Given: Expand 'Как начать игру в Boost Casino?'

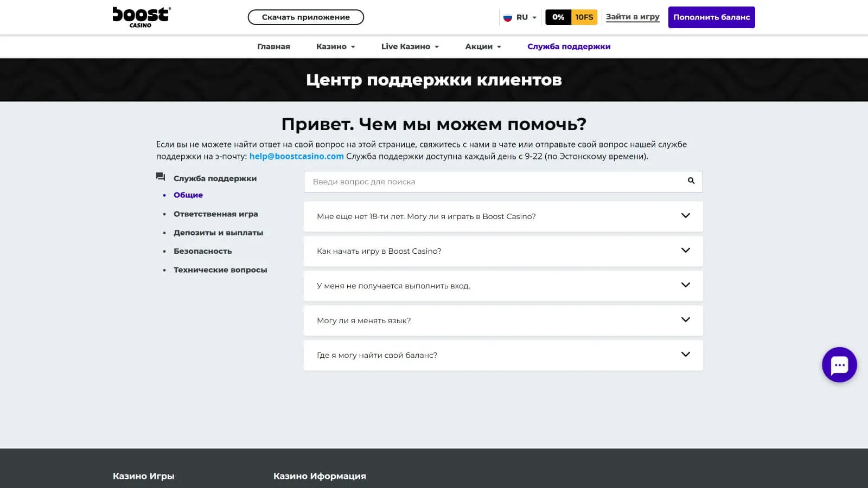Looking at the screenshot, I should coord(503,251).
